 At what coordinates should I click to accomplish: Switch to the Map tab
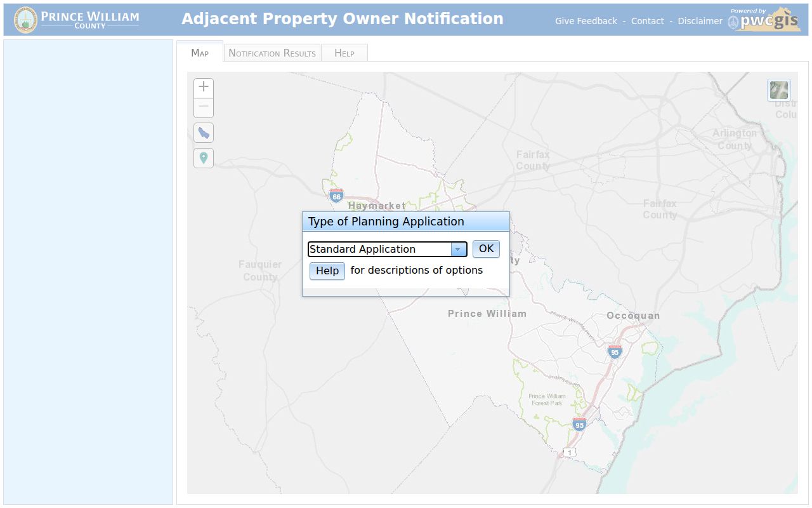[200, 53]
